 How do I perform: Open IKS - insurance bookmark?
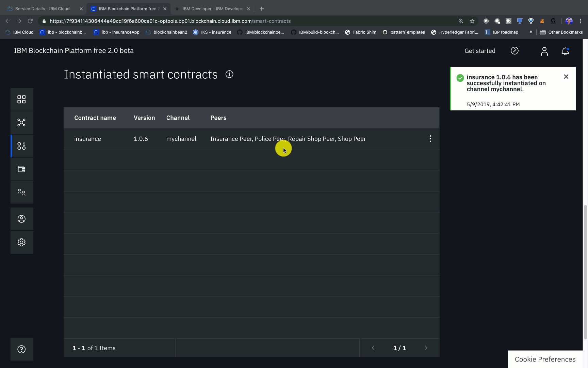click(x=212, y=32)
